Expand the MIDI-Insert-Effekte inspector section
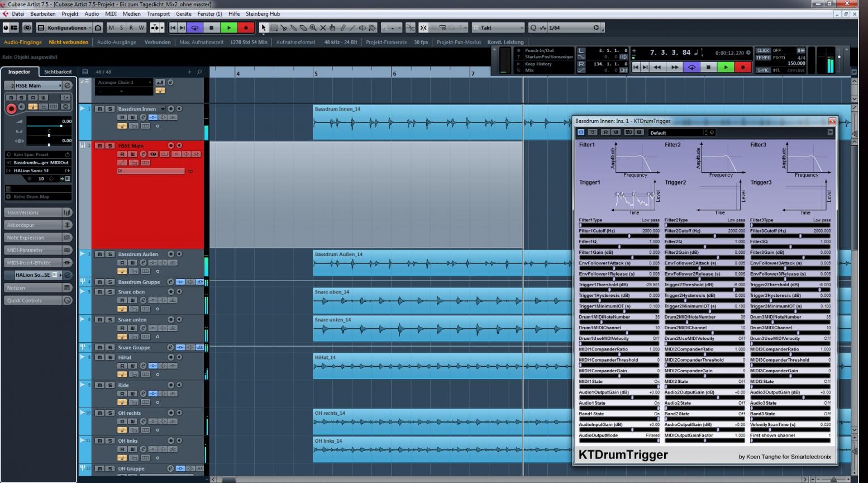 pos(38,263)
